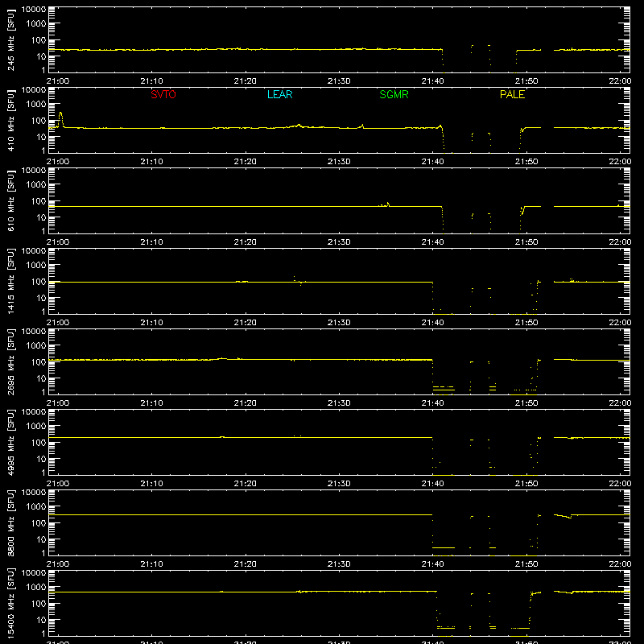644x644 pixels.
Task: Click the 21:10 tick under 245 MHz plot
Action: coord(151,81)
